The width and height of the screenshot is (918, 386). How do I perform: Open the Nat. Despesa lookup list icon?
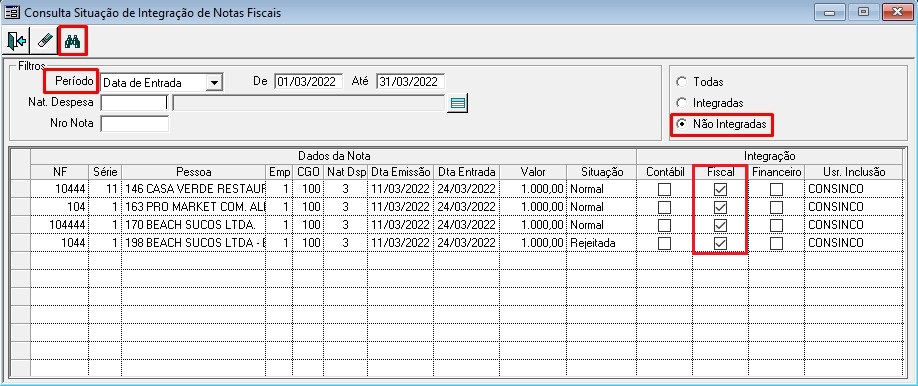pos(458,104)
